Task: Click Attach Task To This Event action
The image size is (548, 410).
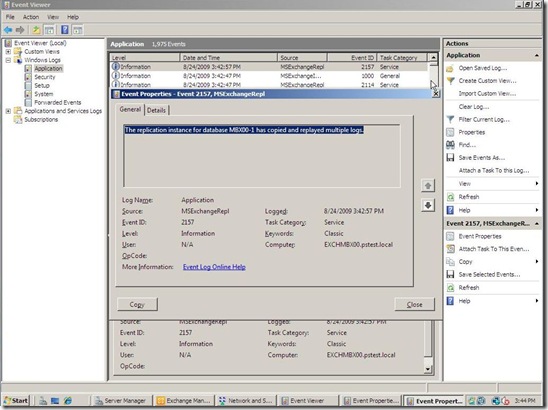Action: click(x=494, y=249)
